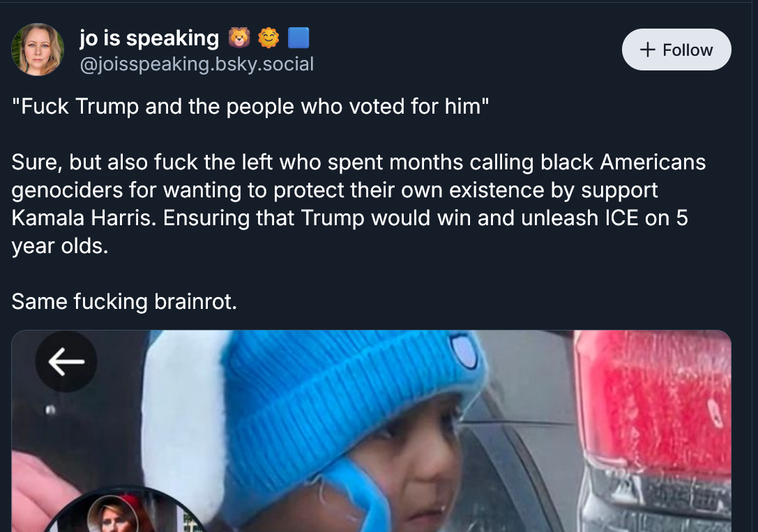Screen dimensions: 758x532
Task: Click the emblem on the blue hat
Action: (464, 352)
